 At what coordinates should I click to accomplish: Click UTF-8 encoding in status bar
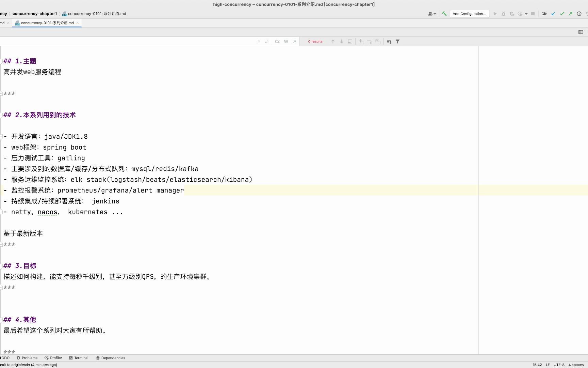tap(559, 365)
